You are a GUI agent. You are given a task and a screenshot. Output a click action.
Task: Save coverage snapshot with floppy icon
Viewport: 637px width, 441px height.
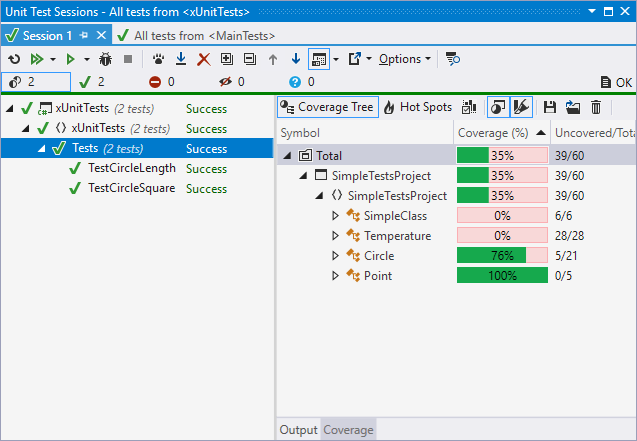550,107
